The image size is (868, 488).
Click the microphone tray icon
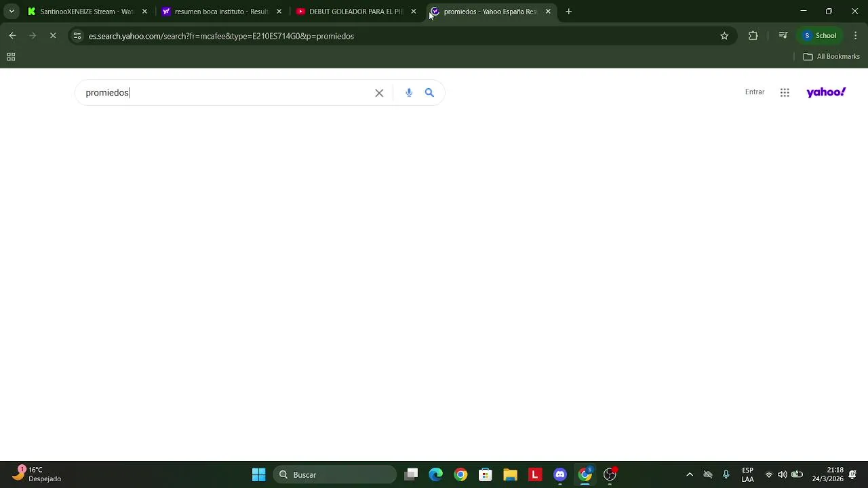tap(726, 474)
